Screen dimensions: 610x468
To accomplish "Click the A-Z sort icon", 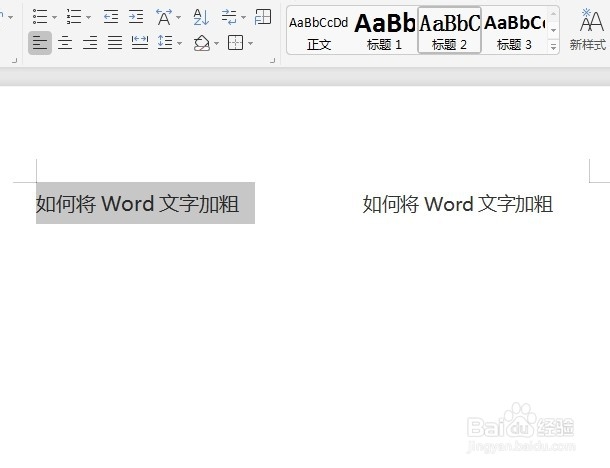I will pyautogui.click(x=201, y=17).
